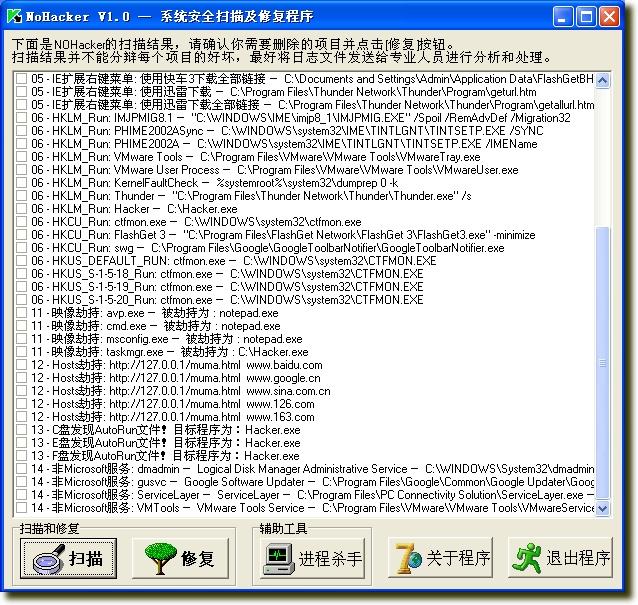This screenshot has height=605, width=638.
Task: Check the HKLM_Run VMware Tools entry
Action: point(21,157)
